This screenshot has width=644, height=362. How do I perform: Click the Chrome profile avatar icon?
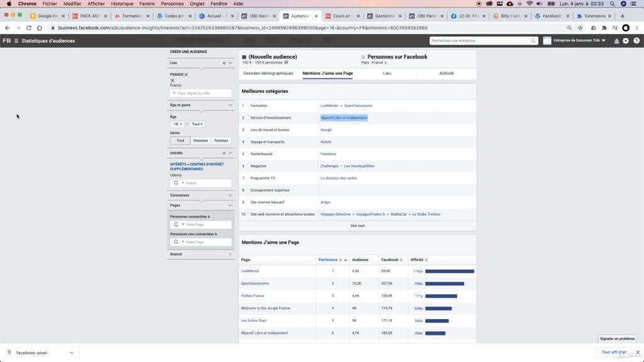[626, 28]
